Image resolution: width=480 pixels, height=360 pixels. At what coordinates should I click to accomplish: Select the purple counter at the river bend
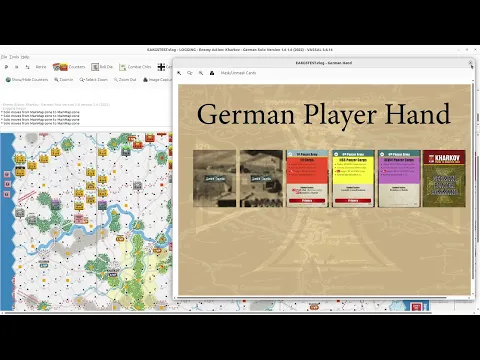102,205
